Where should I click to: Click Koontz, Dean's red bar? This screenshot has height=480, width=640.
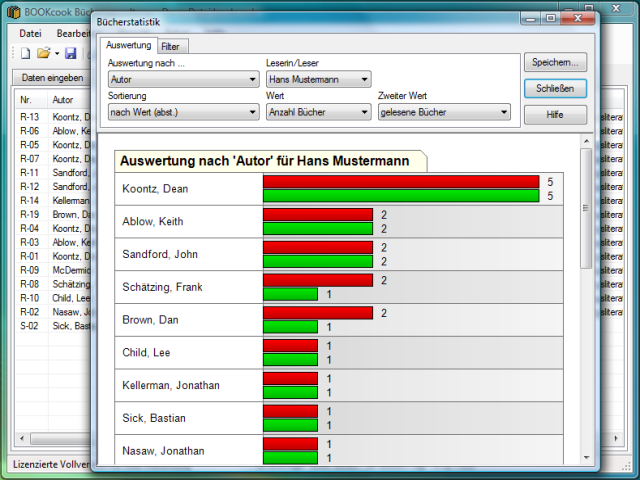click(400, 182)
